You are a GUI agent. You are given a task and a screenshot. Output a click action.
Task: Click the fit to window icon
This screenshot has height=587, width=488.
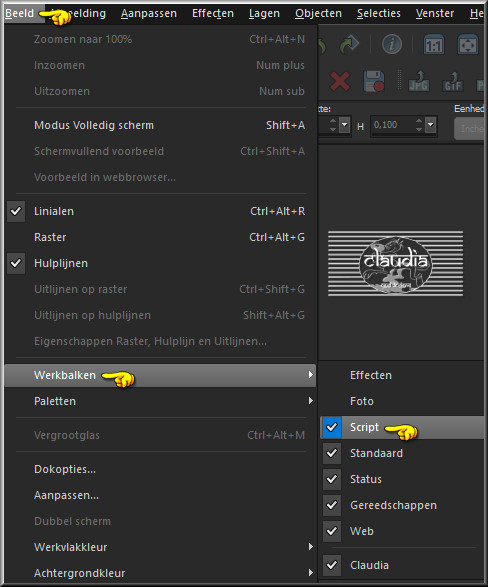(468, 45)
